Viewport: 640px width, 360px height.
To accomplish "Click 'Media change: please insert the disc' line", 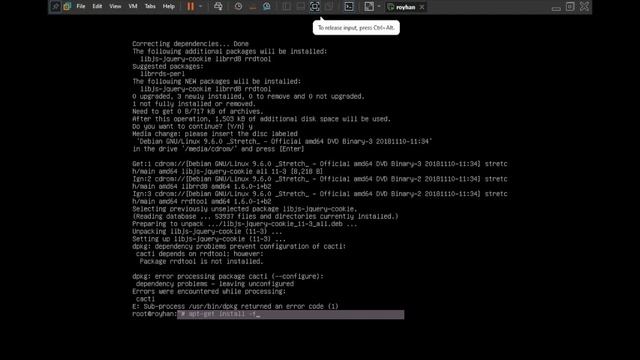I will pyautogui.click(x=215, y=134).
